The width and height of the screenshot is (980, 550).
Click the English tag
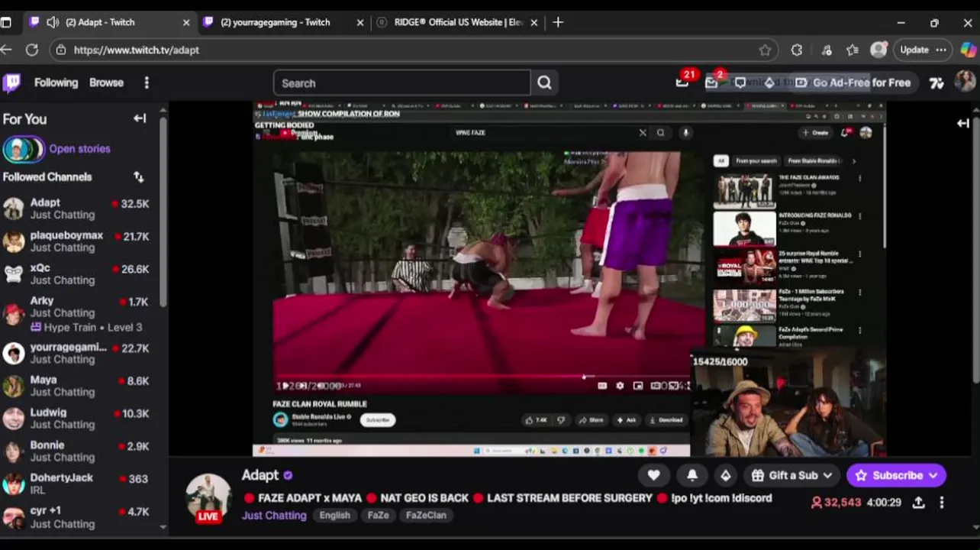pos(334,515)
